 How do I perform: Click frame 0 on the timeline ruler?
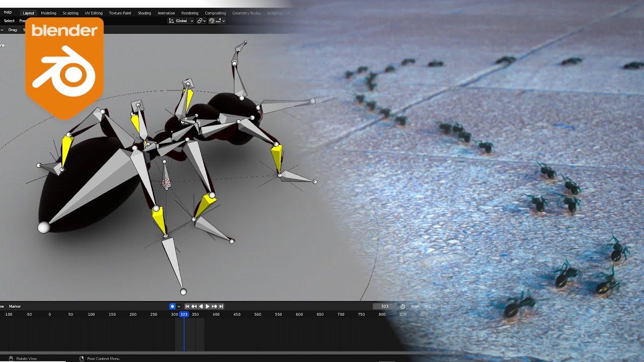click(x=49, y=314)
